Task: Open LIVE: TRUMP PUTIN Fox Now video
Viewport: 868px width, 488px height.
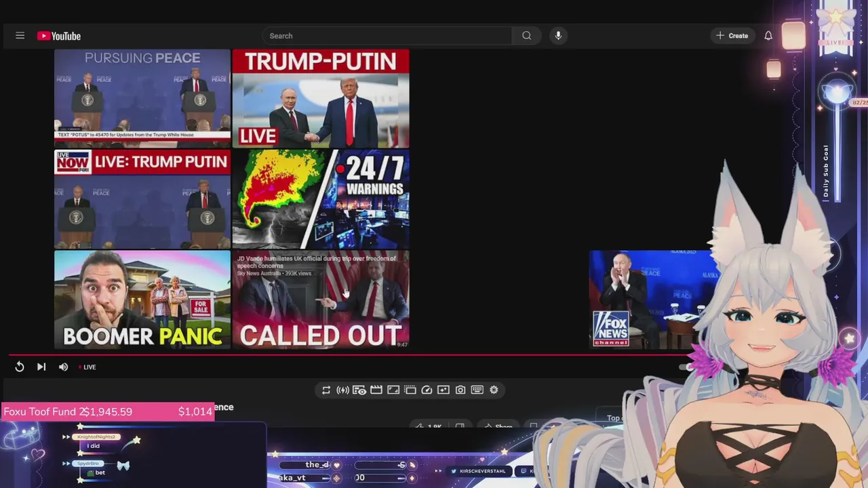Action: (142, 199)
